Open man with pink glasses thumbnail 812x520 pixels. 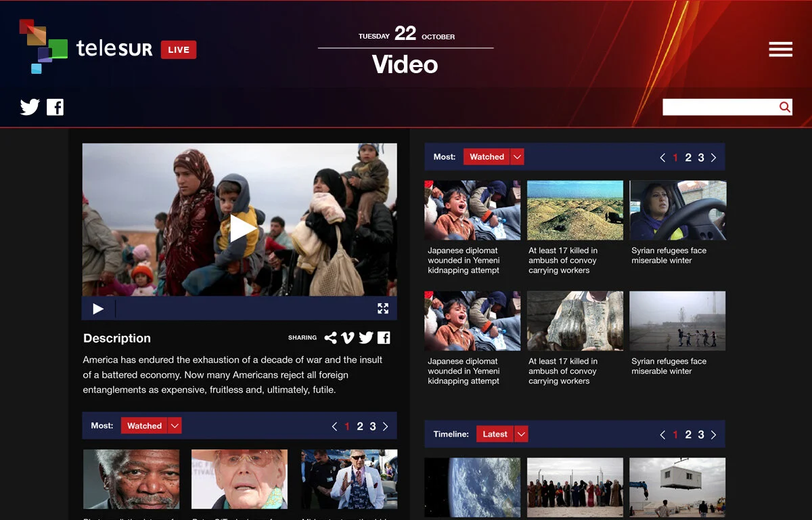tap(240, 479)
